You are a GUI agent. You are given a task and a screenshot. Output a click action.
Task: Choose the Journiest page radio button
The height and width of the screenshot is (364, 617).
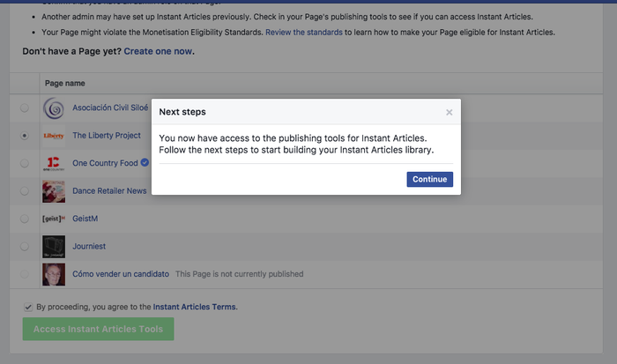click(x=25, y=246)
